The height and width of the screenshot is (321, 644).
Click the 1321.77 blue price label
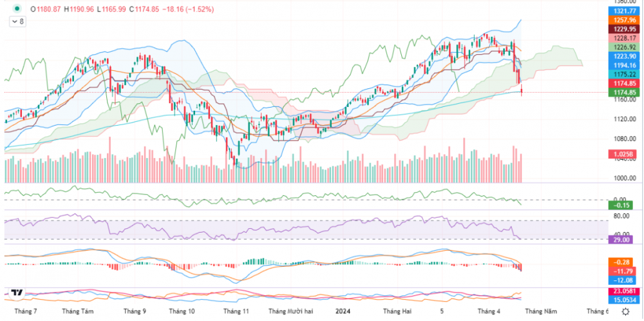point(623,11)
